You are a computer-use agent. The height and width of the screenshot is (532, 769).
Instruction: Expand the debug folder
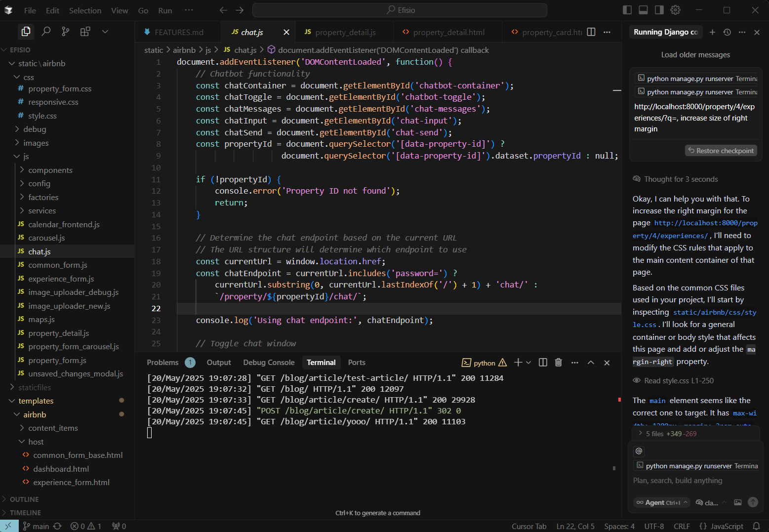[35, 129]
